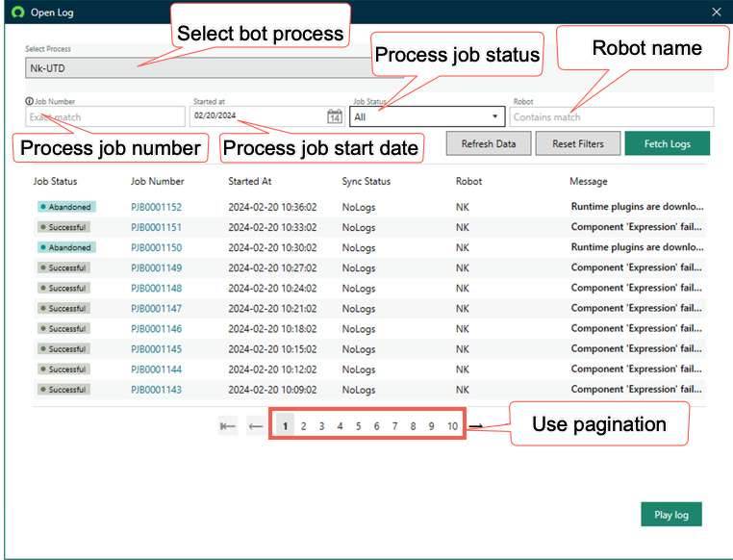
Task: Close the Open Log window
Action: pyautogui.click(x=717, y=13)
